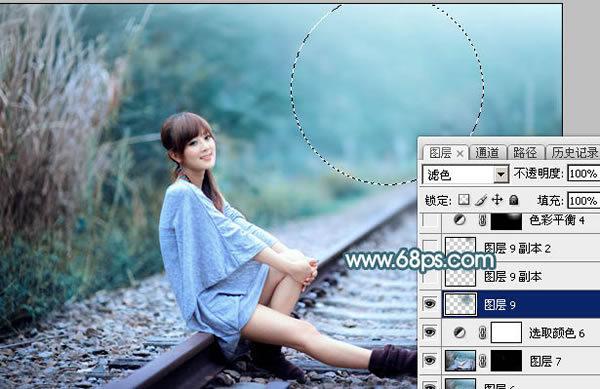Click the lock position move icon
The width and height of the screenshot is (600, 389).
coord(497,200)
